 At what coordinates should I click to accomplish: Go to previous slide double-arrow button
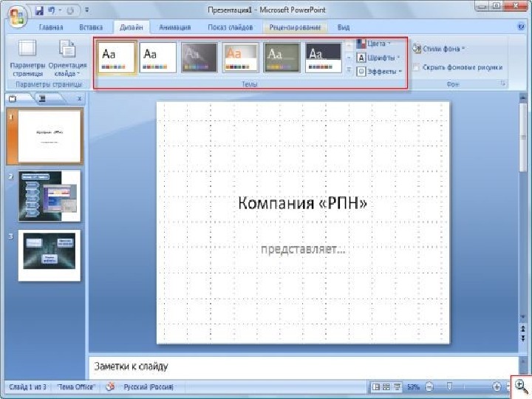click(523, 329)
